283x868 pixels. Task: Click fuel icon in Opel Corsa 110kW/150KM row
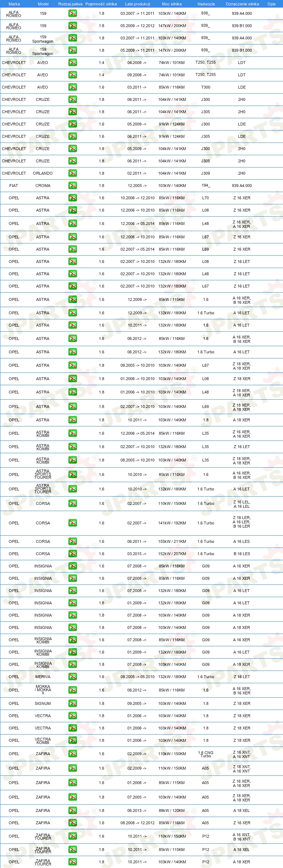[72, 503]
